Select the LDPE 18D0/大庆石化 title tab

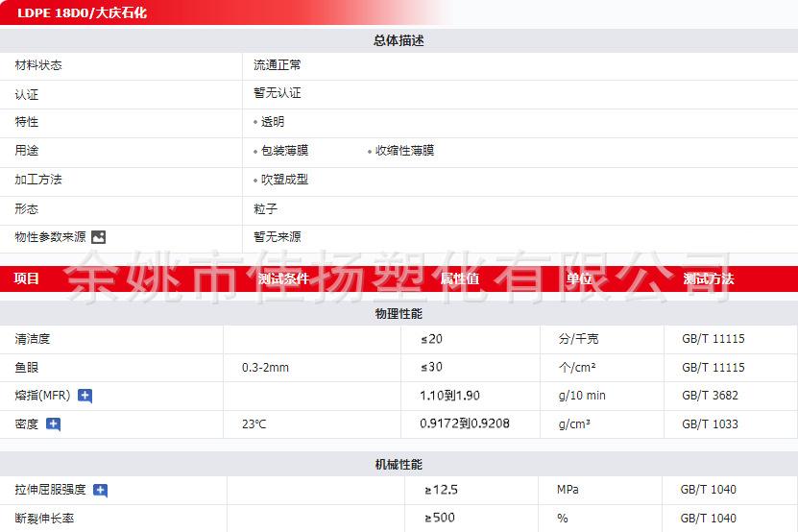(x=82, y=13)
